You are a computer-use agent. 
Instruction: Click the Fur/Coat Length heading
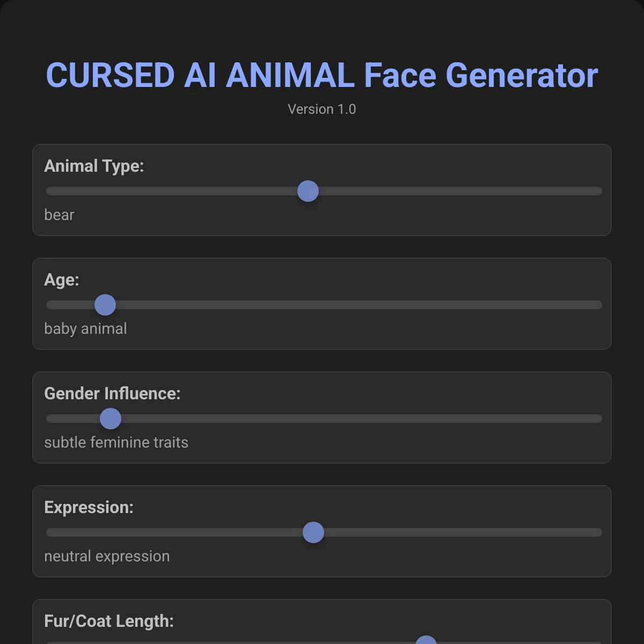coord(109,621)
